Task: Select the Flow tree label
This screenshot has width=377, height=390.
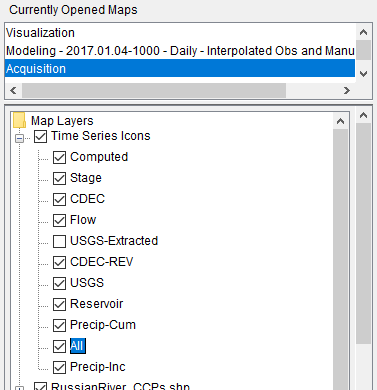Action: 83,220
